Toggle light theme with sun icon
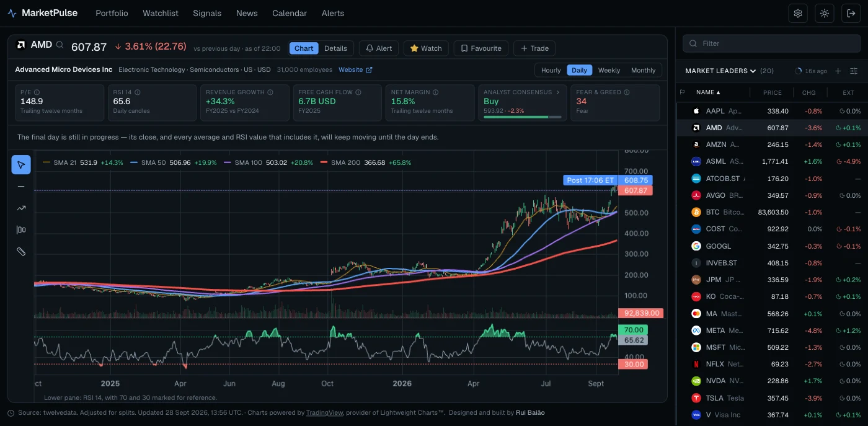The width and height of the screenshot is (868, 426). (825, 13)
